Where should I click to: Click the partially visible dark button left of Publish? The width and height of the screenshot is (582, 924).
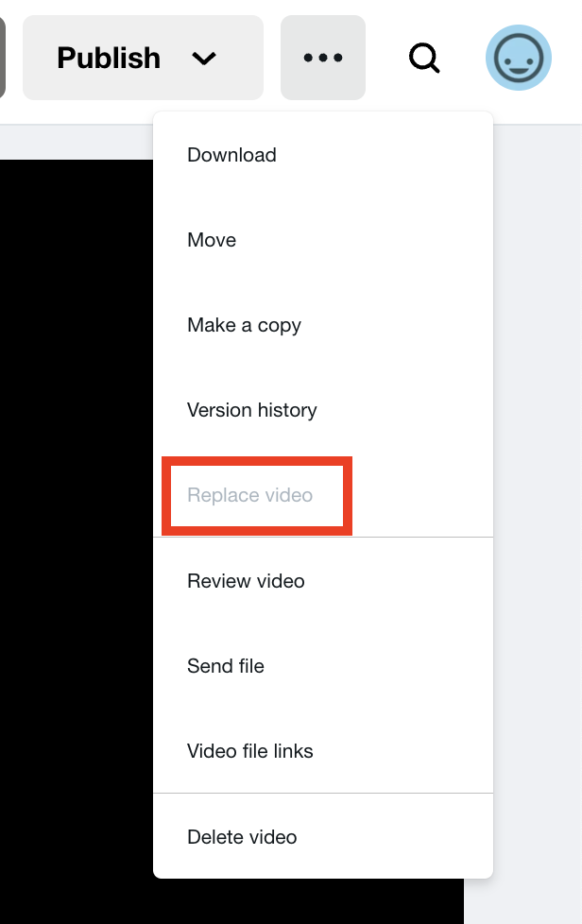pos(2,58)
